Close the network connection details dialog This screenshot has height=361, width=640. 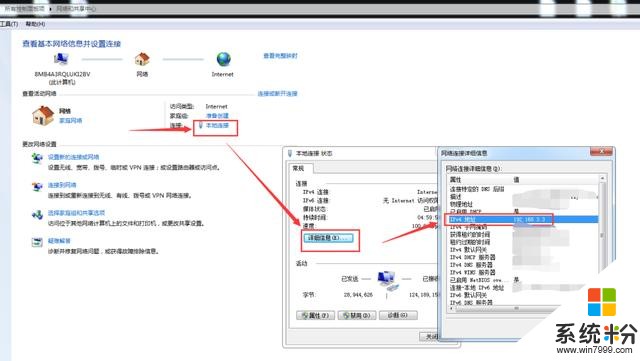tap(601, 152)
